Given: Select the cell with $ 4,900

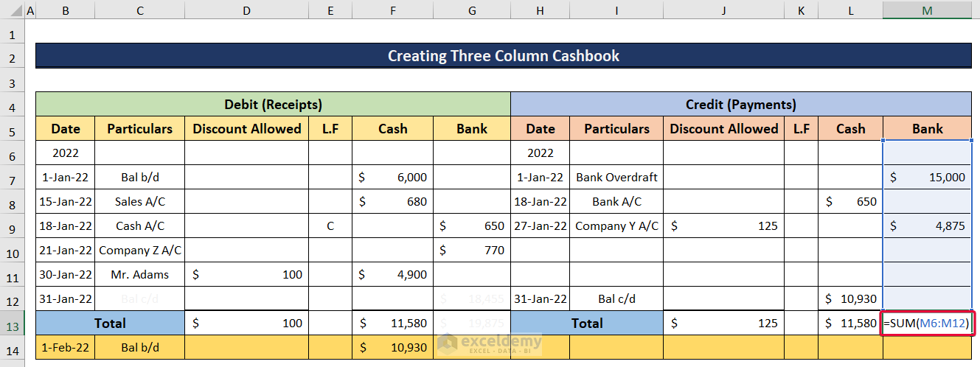Looking at the screenshot, I should click(392, 274).
